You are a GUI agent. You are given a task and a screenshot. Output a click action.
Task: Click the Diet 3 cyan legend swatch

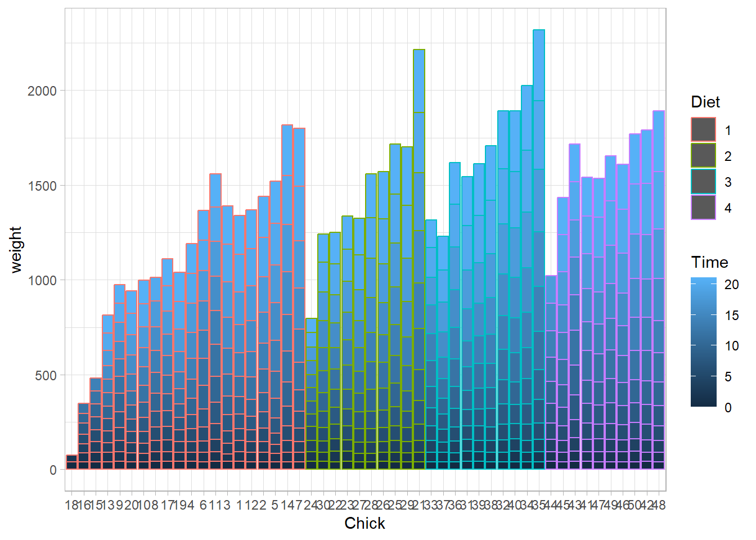pos(703,182)
